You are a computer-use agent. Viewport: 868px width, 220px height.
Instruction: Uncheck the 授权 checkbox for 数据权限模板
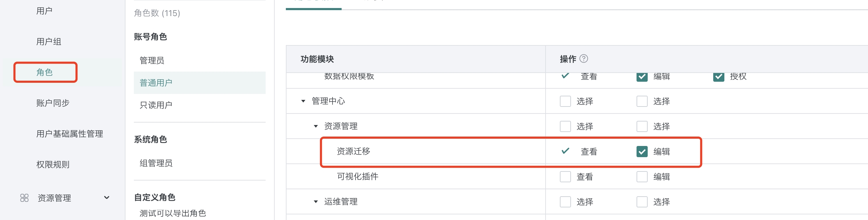719,76
